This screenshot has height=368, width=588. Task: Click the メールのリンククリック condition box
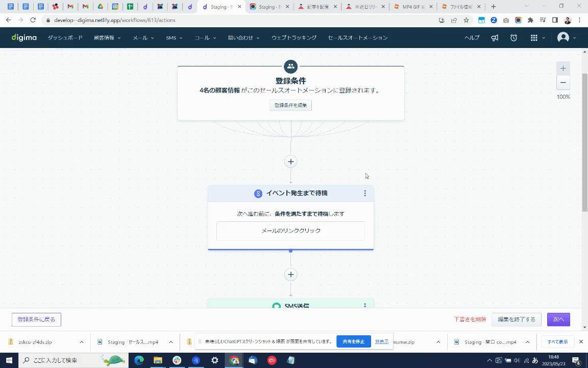[290, 231]
